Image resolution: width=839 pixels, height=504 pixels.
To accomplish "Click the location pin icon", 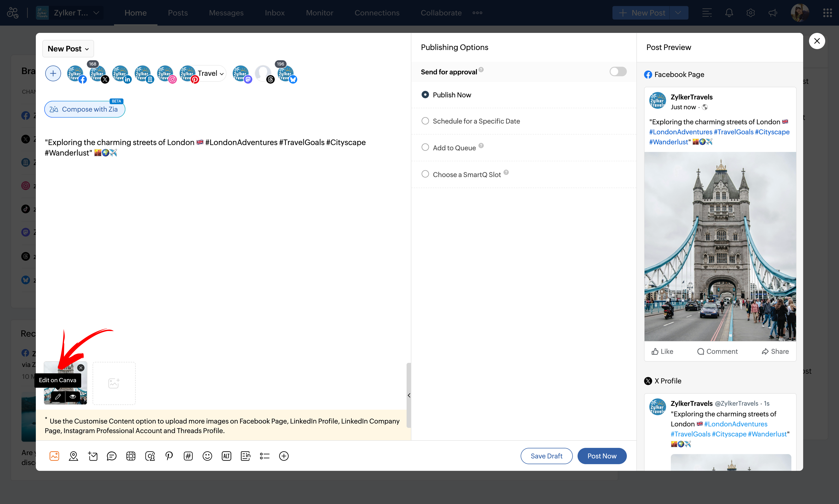I will tap(73, 456).
